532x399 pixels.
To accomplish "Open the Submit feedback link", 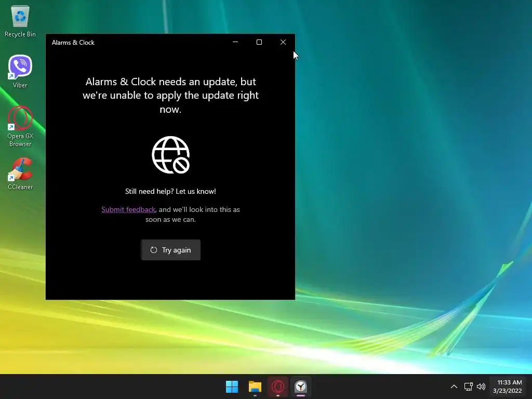I will tap(128, 210).
